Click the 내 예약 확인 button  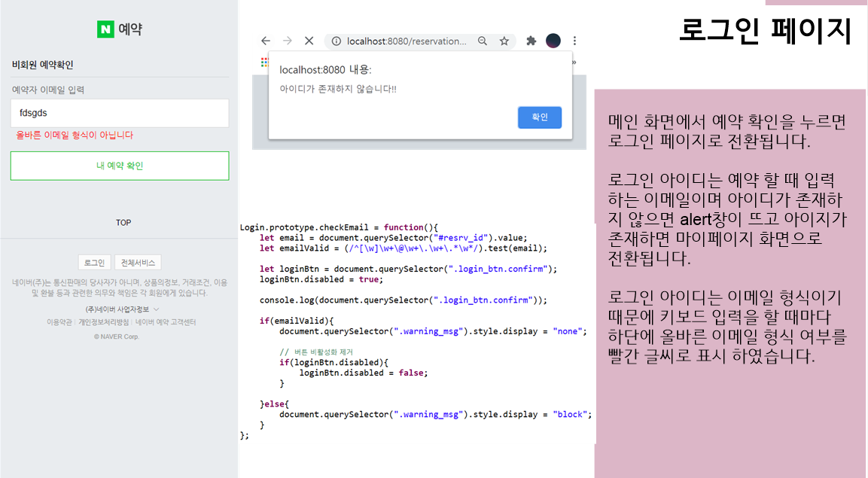click(120, 166)
